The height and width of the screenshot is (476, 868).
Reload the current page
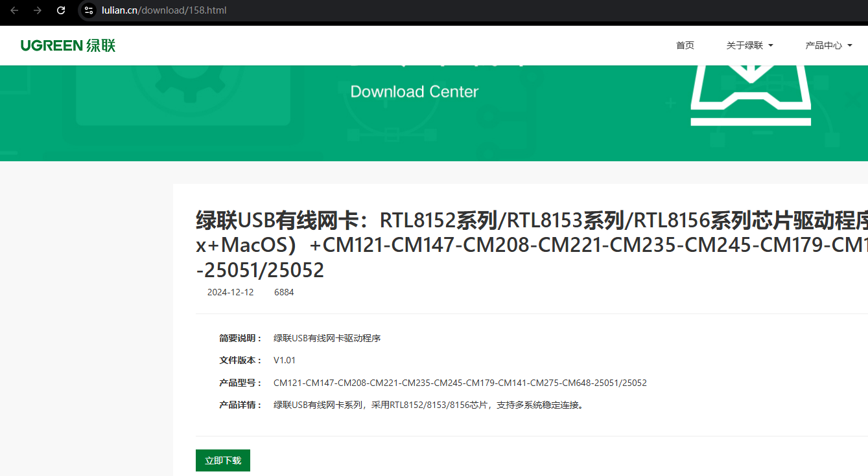pos(61,10)
